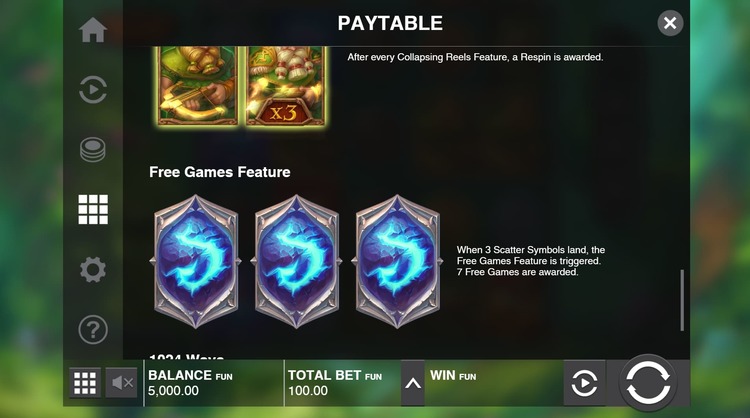Click the first blue Scatter symbol
Screen dimensions: 750x418
[x=196, y=261]
